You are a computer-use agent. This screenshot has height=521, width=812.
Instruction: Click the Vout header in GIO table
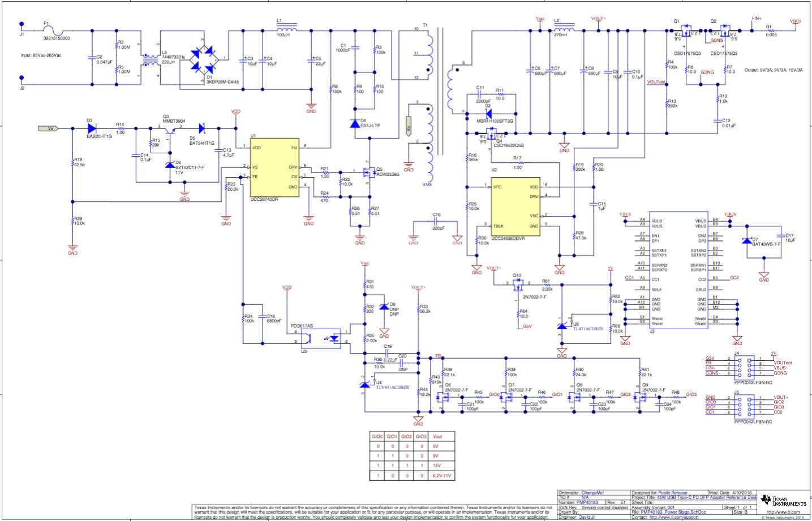coord(442,437)
